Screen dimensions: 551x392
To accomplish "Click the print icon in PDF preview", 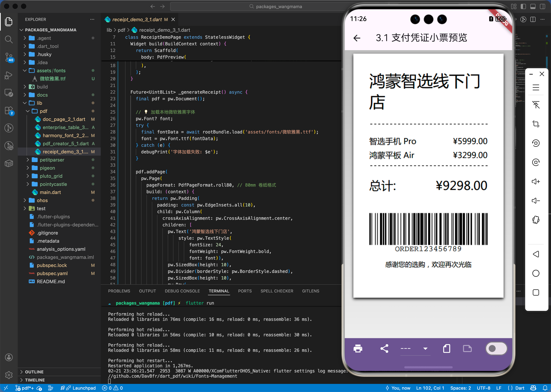I will pyautogui.click(x=358, y=348).
